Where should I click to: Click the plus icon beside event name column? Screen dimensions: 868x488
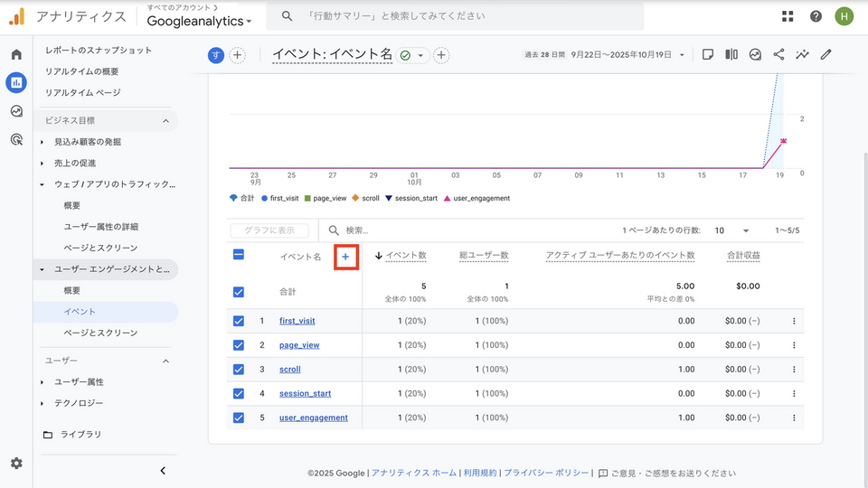pyautogui.click(x=345, y=257)
